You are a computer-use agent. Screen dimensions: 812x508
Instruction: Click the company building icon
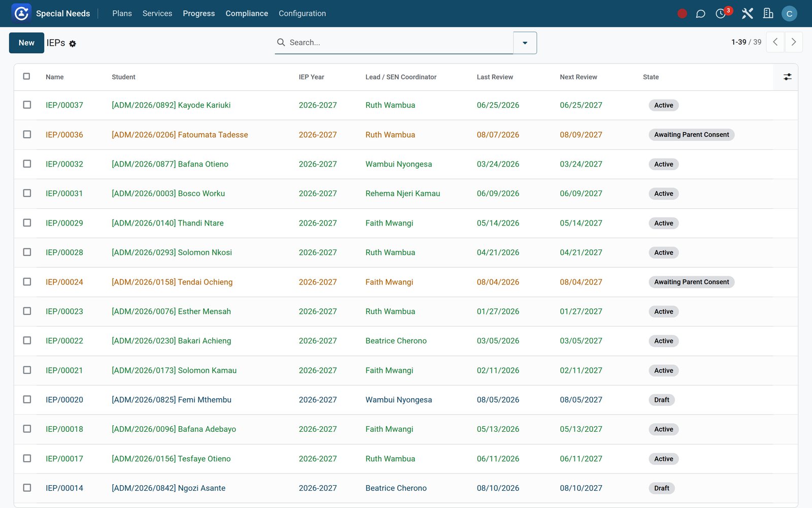coord(768,14)
